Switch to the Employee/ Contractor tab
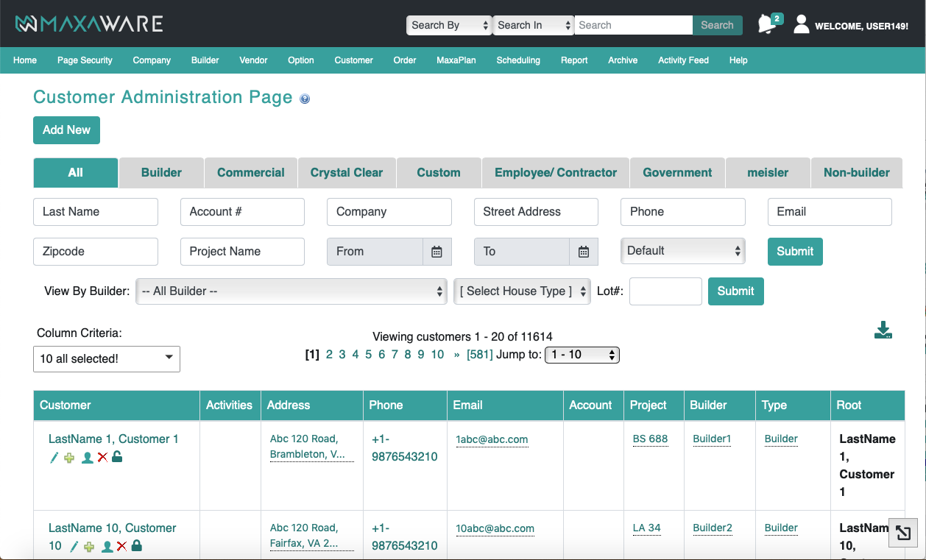The width and height of the screenshot is (926, 560). coord(556,173)
